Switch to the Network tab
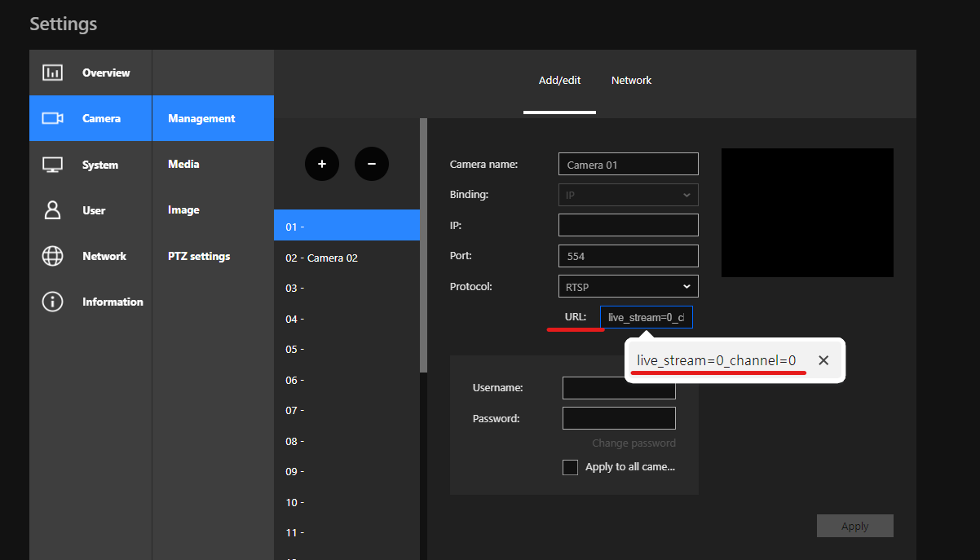The width and height of the screenshot is (980, 560). (x=631, y=80)
